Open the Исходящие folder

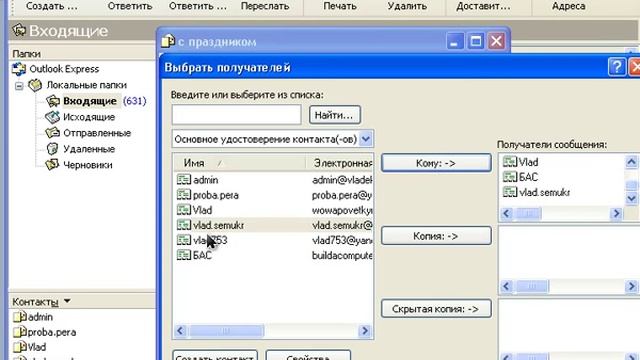tap(89, 117)
